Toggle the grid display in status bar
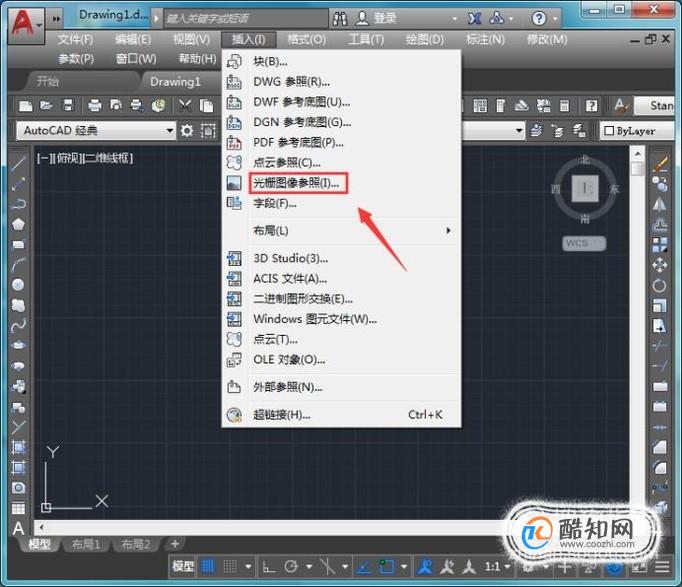 (208, 567)
